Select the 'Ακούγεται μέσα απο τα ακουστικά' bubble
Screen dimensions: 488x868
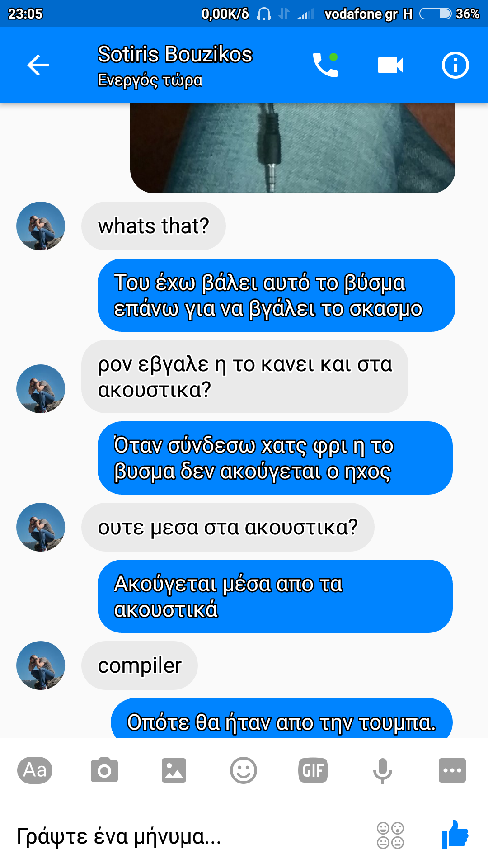(x=275, y=596)
